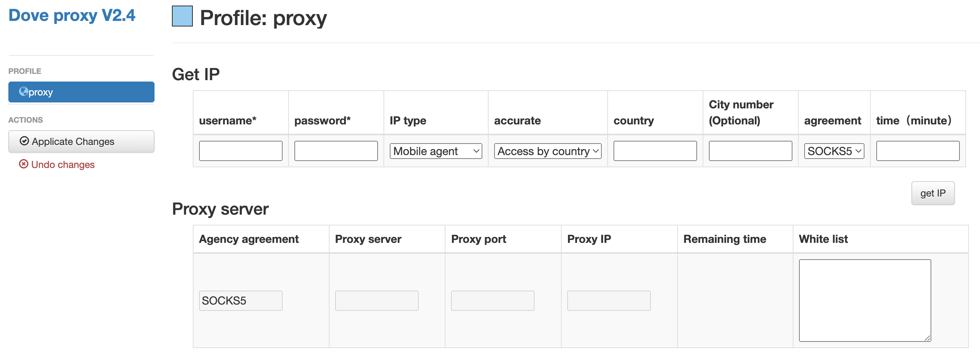
Task: Open Dove proxy V2.4 title link
Action: pos(72,16)
